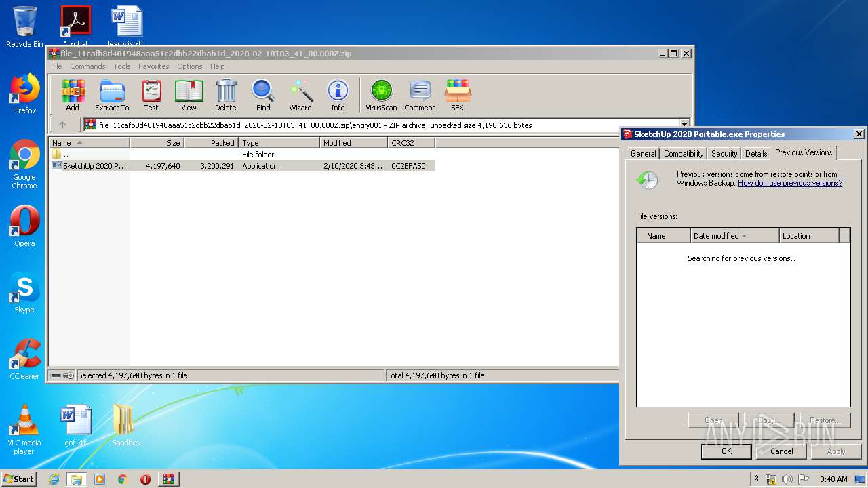The height and width of the screenshot is (488, 868).
Task: Click OK in the Properties dialog
Action: [x=726, y=451]
